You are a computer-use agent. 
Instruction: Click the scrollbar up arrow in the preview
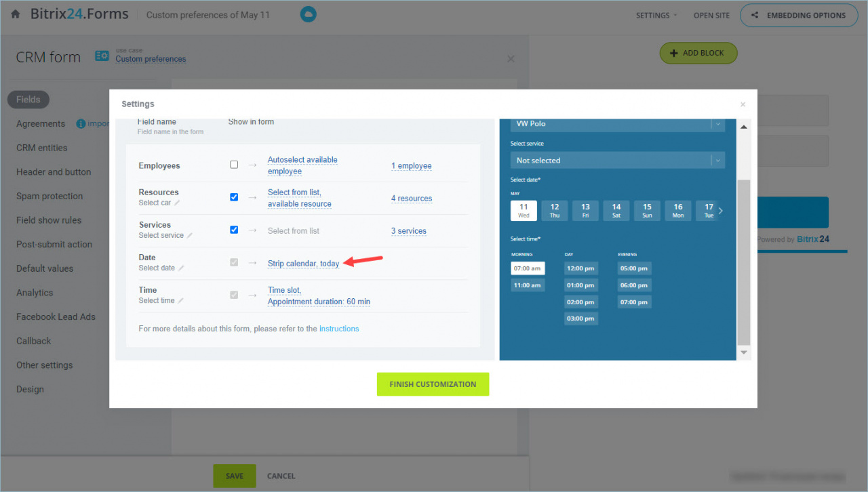[x=744, y=127]
